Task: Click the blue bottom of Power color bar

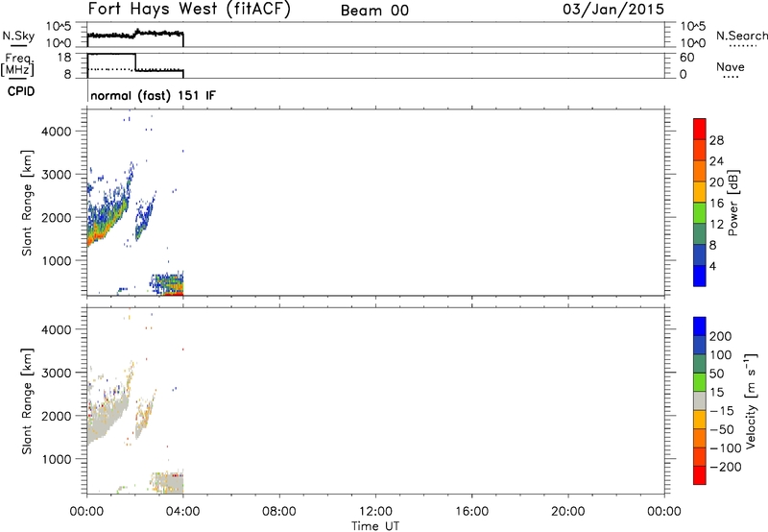Action: point(700,276)
